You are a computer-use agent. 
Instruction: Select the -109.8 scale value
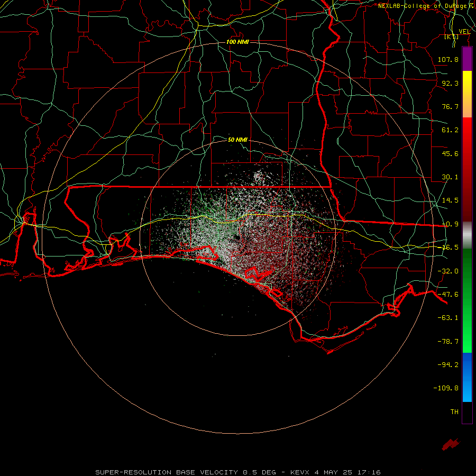pyautogui.click(x=446, y=388)
